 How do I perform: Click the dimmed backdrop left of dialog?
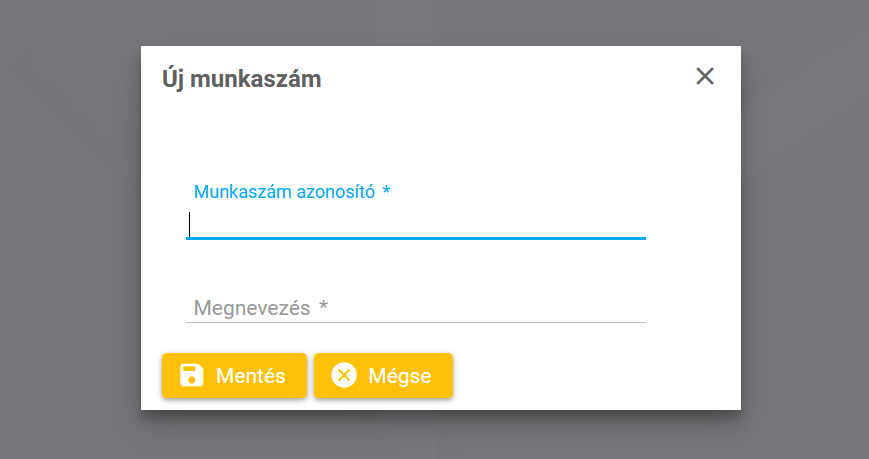[x=70, y=230]
